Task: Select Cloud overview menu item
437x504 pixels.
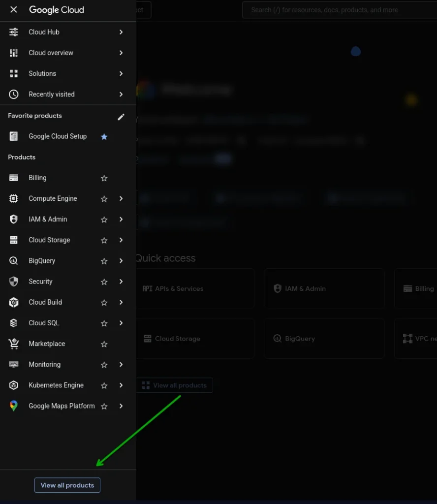Action: pyautogui.click(x=51, y=53)
